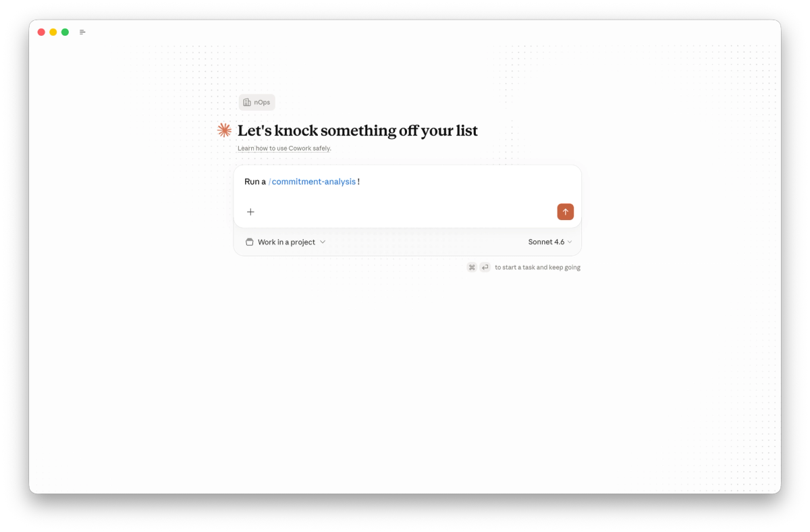
Task: Click the Return key shortcut icon
Action: pyautogui.click(x=485, y=267)
